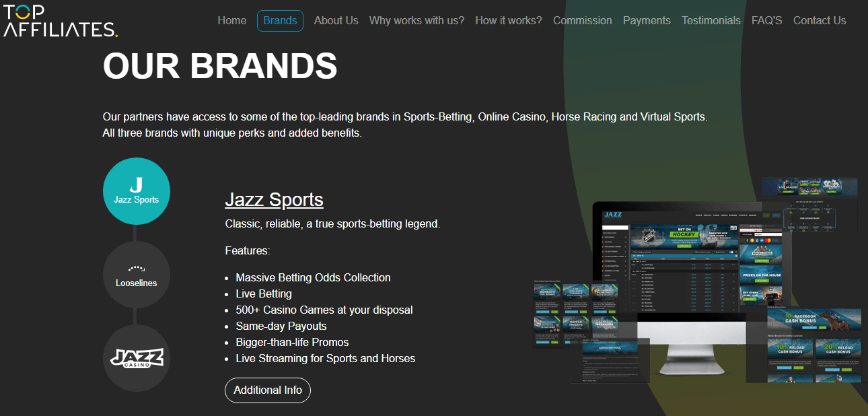Click the racebook cash bonus banner image

point(814,320)
